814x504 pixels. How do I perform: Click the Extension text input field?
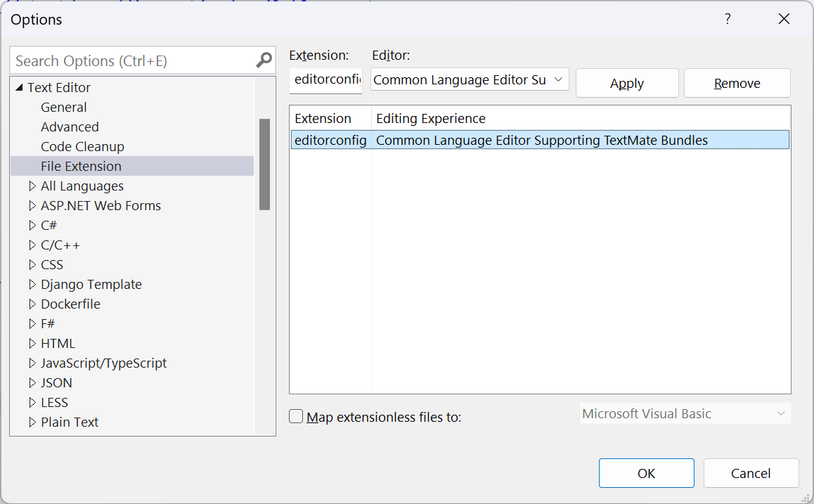pos(327,80)
